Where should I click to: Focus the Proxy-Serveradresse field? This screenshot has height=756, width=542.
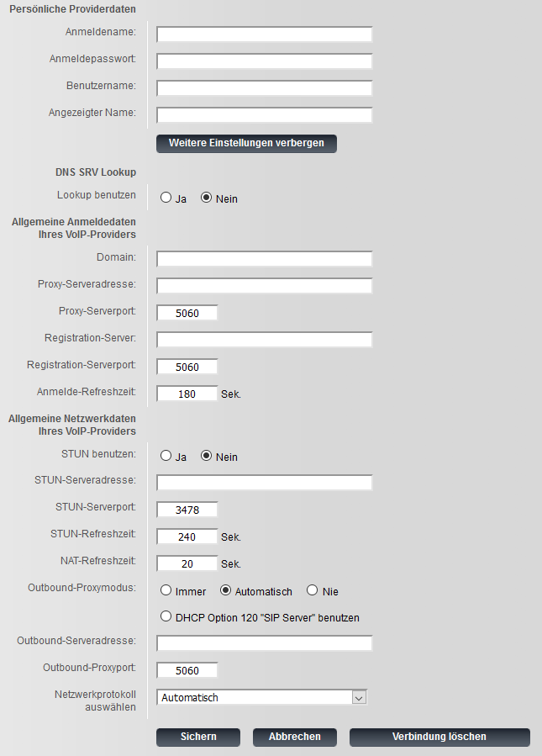[x=264, y=286]
